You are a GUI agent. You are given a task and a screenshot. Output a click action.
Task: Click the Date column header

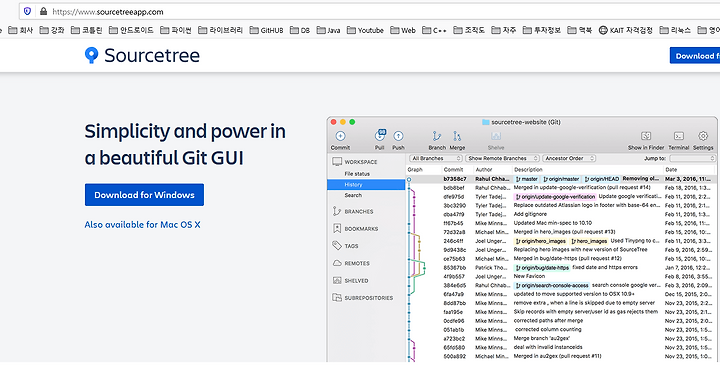tap(671, 169)
